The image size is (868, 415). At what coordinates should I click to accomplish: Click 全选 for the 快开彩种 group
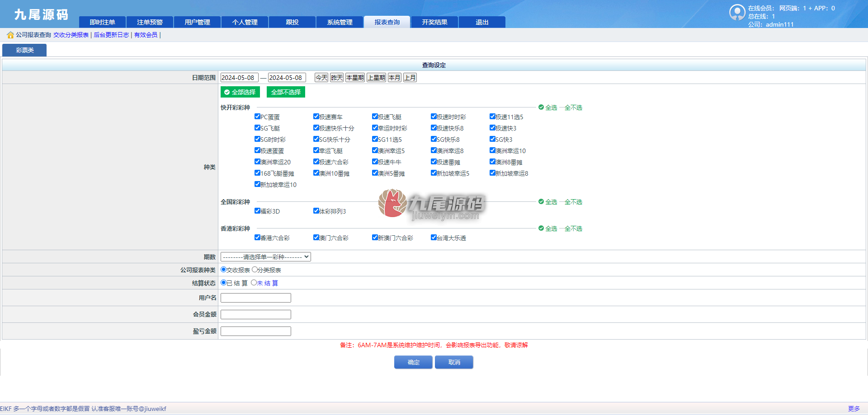pyautogui.click(x=548, y=107)
